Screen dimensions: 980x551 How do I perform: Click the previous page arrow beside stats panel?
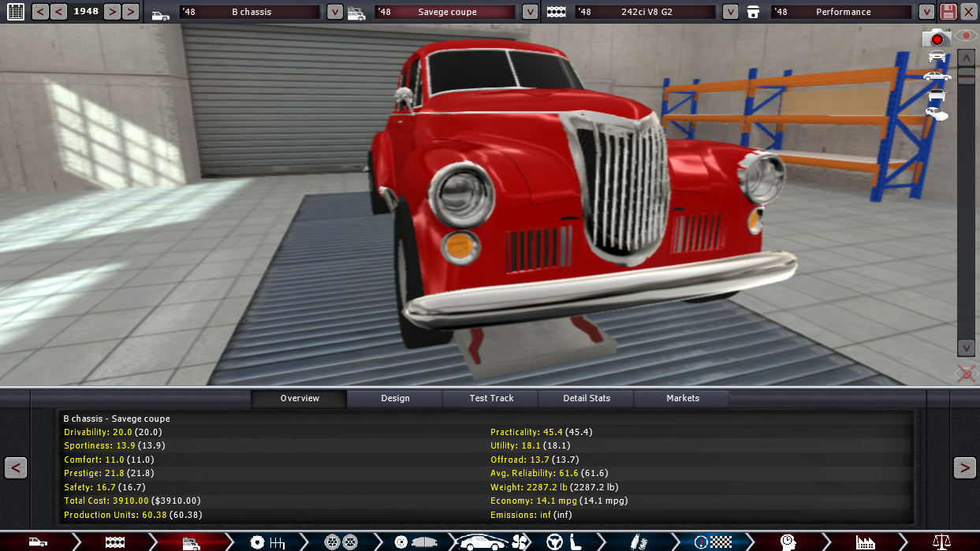click(x=16, y=467)
